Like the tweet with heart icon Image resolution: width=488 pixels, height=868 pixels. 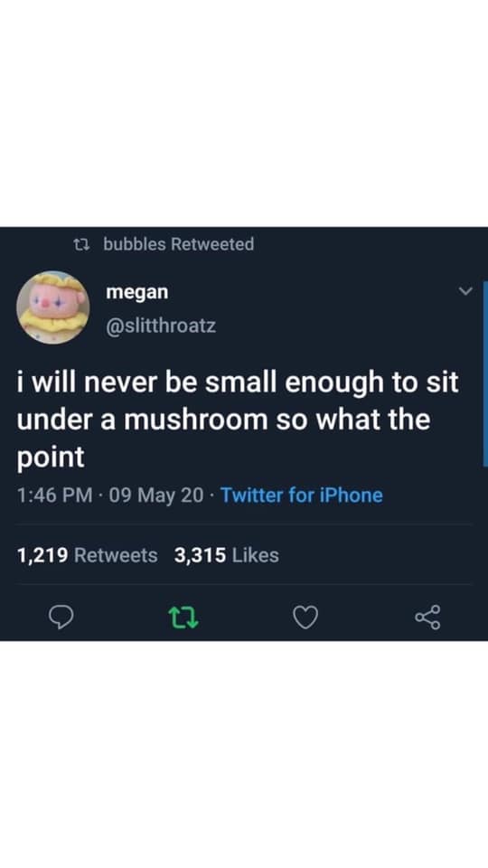pos(305,618)
